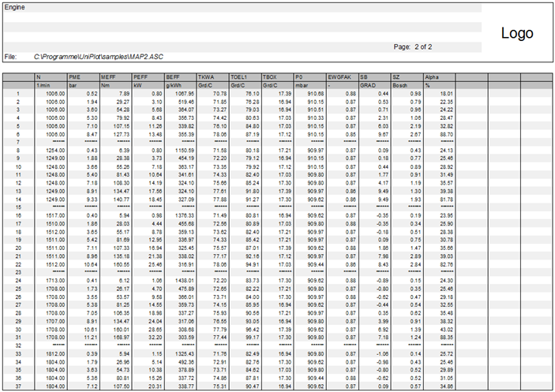555x392 pixels.
Task: Click the PEFF value 21.38
Action: [x=155, y=256]
